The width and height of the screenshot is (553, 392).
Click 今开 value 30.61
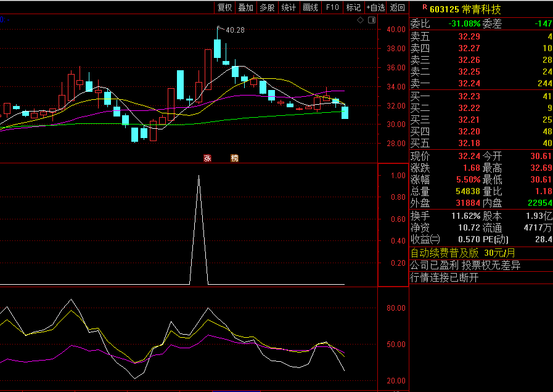[541, 156]
